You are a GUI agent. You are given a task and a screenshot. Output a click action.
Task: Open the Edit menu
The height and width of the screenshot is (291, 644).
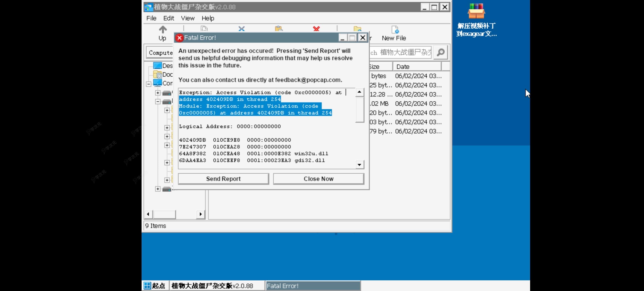(x=169, y=18)
